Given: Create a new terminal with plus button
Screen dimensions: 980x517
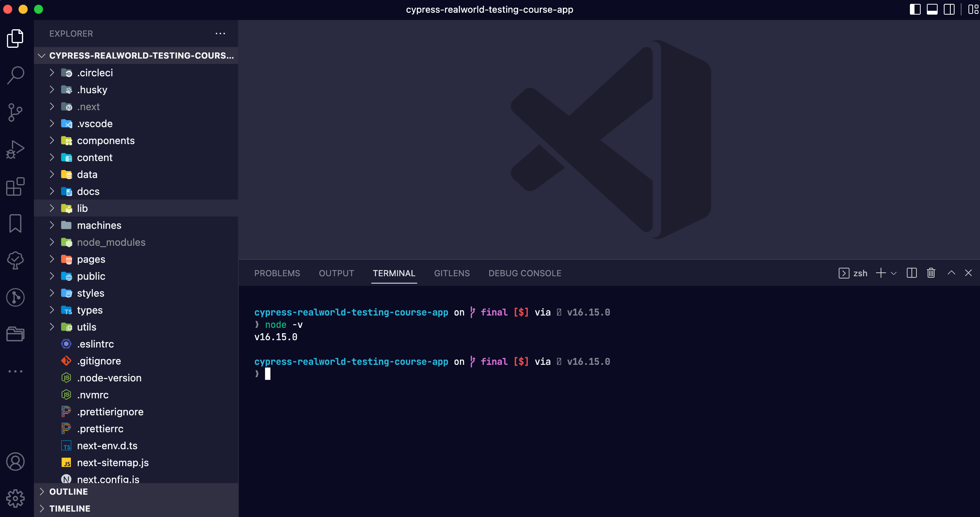Looking at the screenshot, I should point(881,273).
